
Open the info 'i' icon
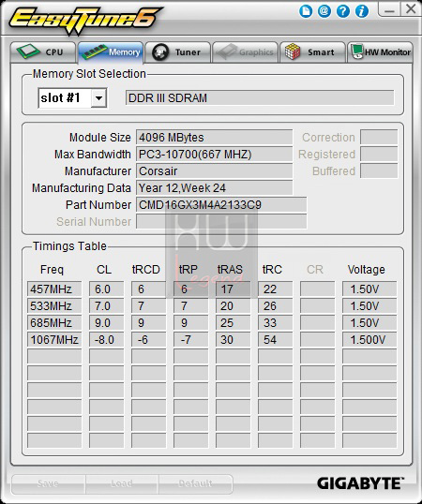coord(362,11)
